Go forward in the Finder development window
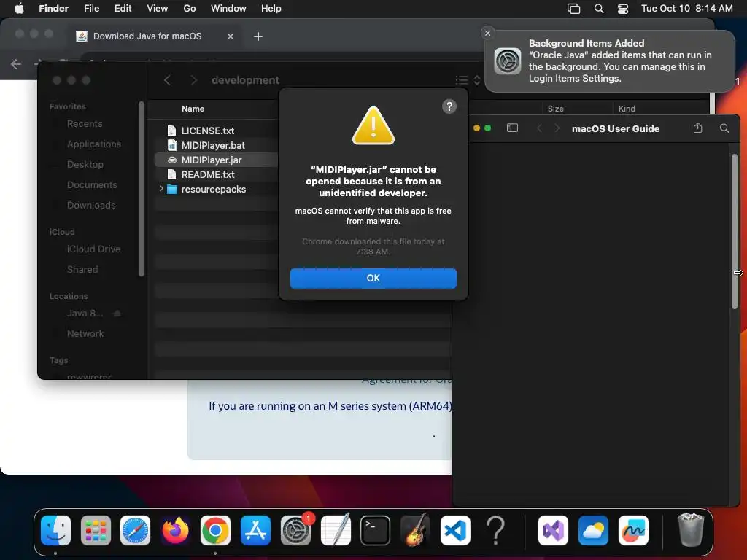 pos(193,80)
